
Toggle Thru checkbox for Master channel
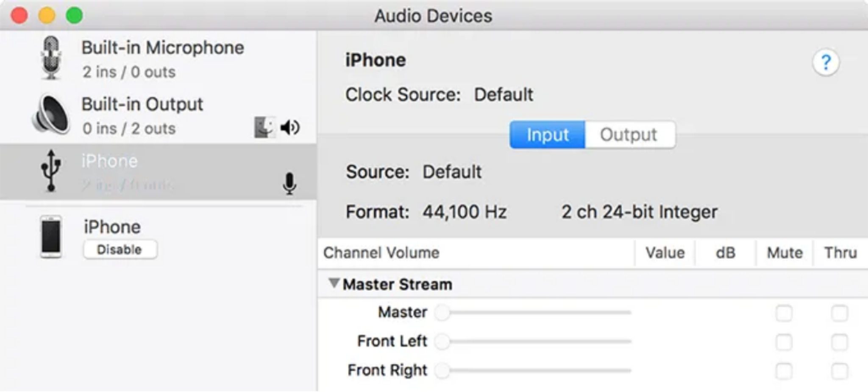point(839,314)
